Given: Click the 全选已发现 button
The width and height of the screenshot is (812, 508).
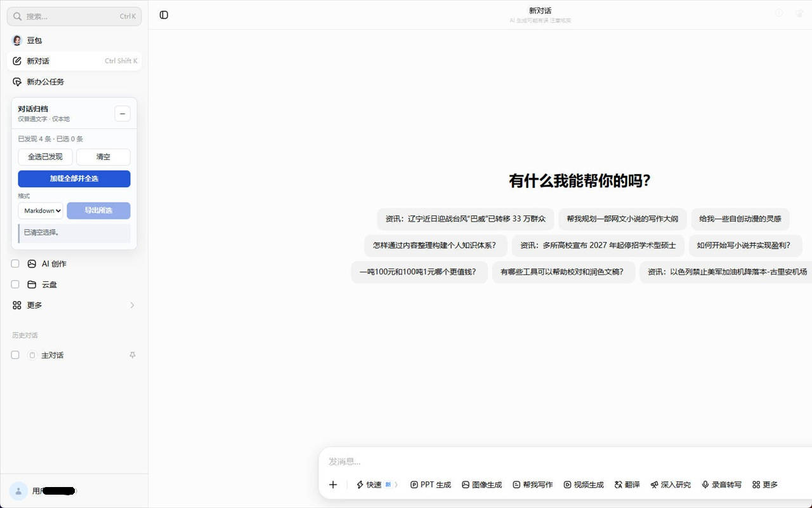Looking at the screenshot, I should (x=45, y=157).
